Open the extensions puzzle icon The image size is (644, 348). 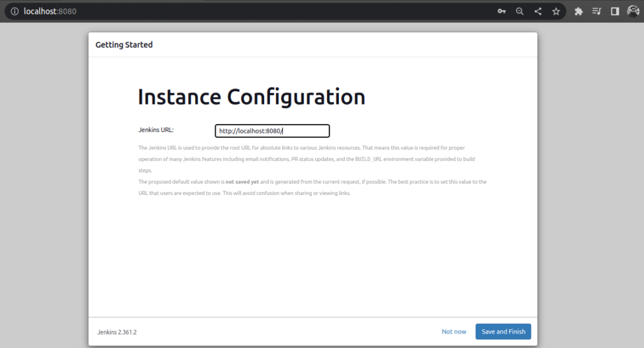[579, 11]
